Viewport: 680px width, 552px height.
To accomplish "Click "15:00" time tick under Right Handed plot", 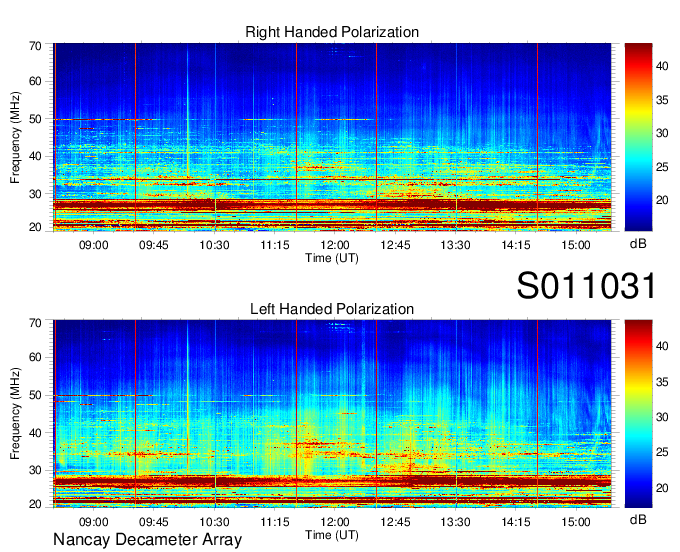I will pyautogui.click(x=576, y=245).
